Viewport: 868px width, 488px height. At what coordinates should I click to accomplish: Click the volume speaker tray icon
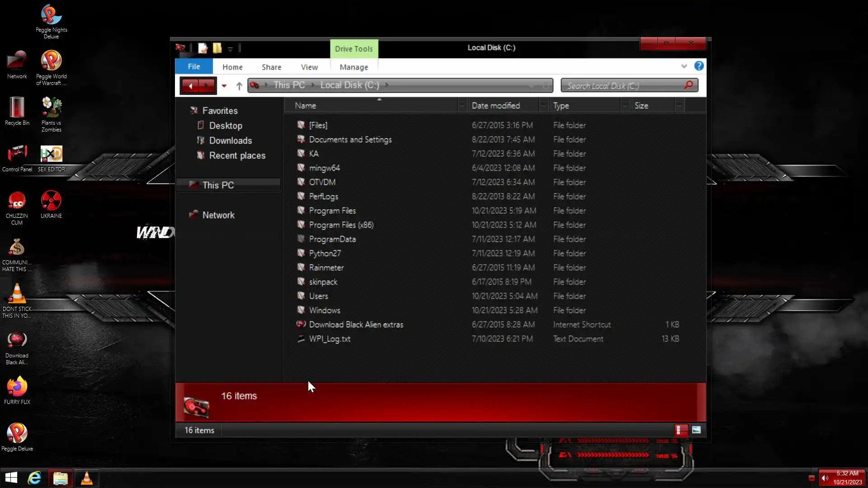(x=825, y=478)
